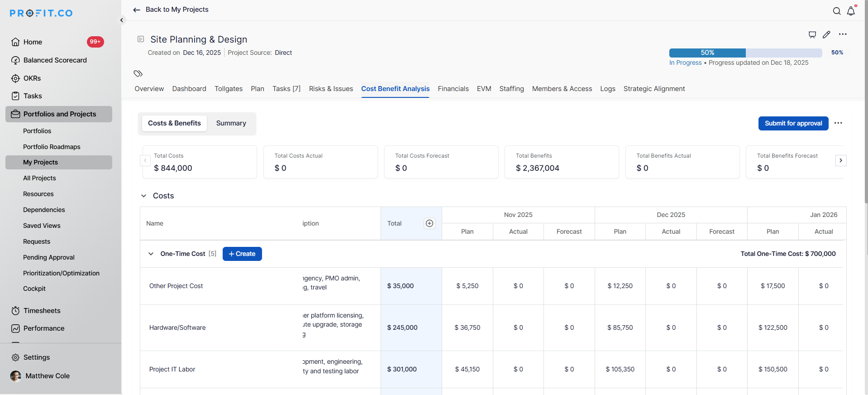Switch to Risks & Issues tab
This screenshot has height=395, width=868.
[x=331, y=89]
